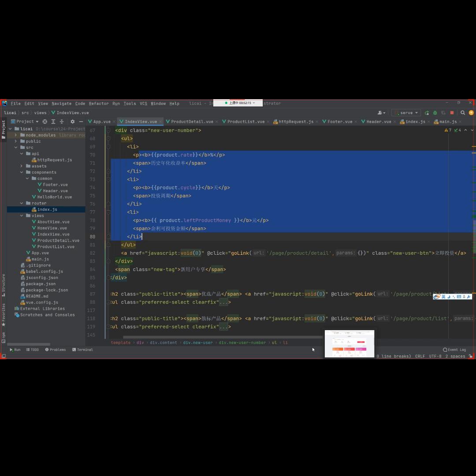Screen dimensions: 476x476
Task: Click the CRLF line separator indicator
Action: pyautogui.click(x=420, y=356)
